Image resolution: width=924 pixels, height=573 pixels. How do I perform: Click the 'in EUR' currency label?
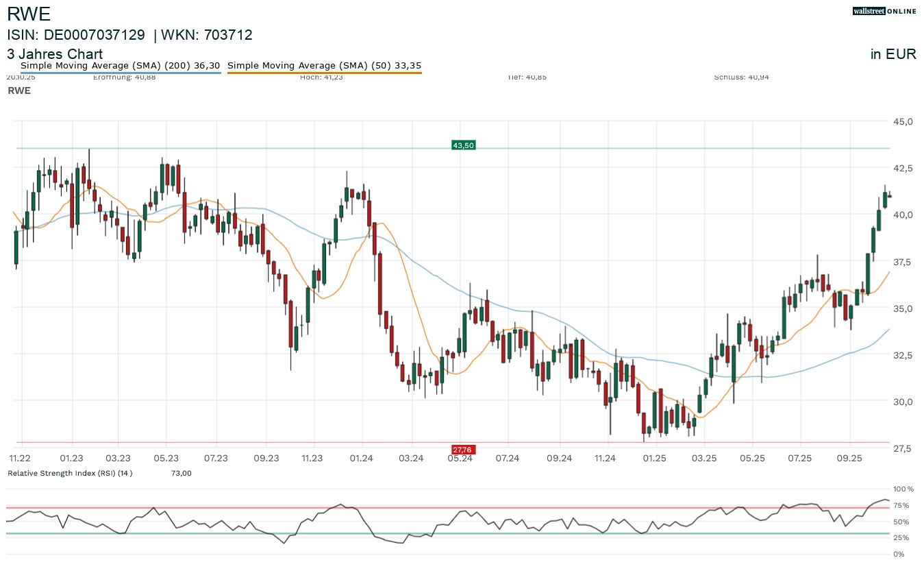click(893, 55)
